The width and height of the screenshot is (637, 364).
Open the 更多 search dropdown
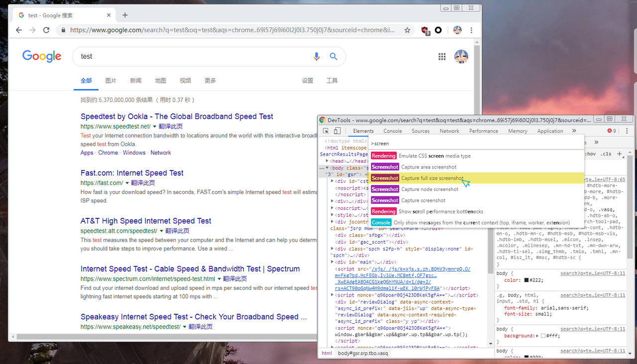point(211,81)
